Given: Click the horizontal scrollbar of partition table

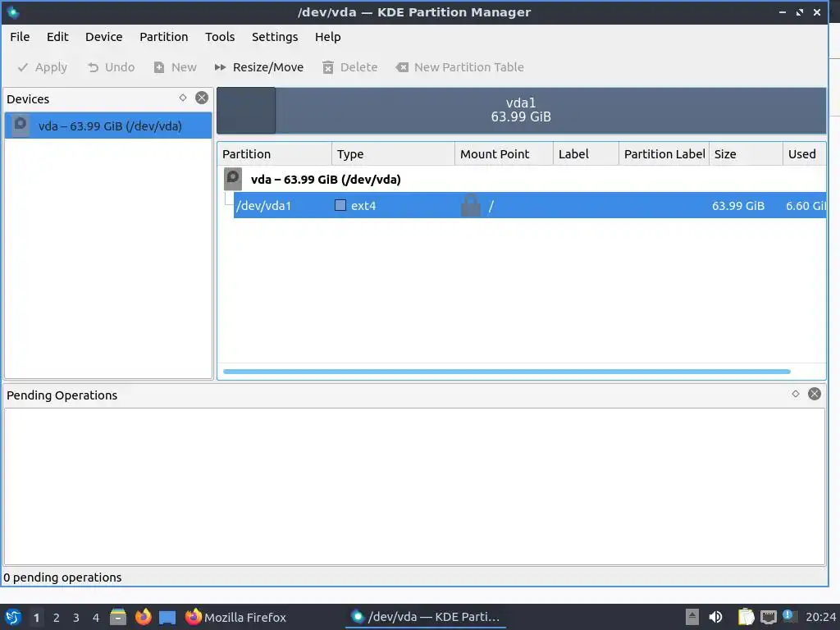Looking at the screenshot, I should point(507,372).
